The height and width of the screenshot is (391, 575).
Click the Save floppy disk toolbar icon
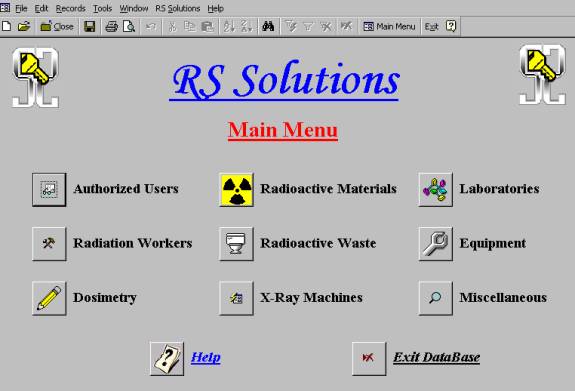pyautogui.click(x=89, y=26)
